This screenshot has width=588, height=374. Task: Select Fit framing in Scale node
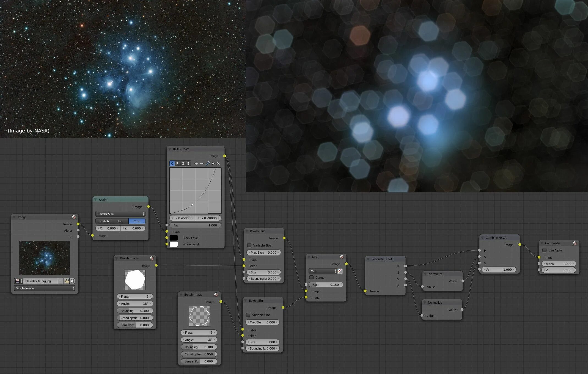tap(120, 221)
